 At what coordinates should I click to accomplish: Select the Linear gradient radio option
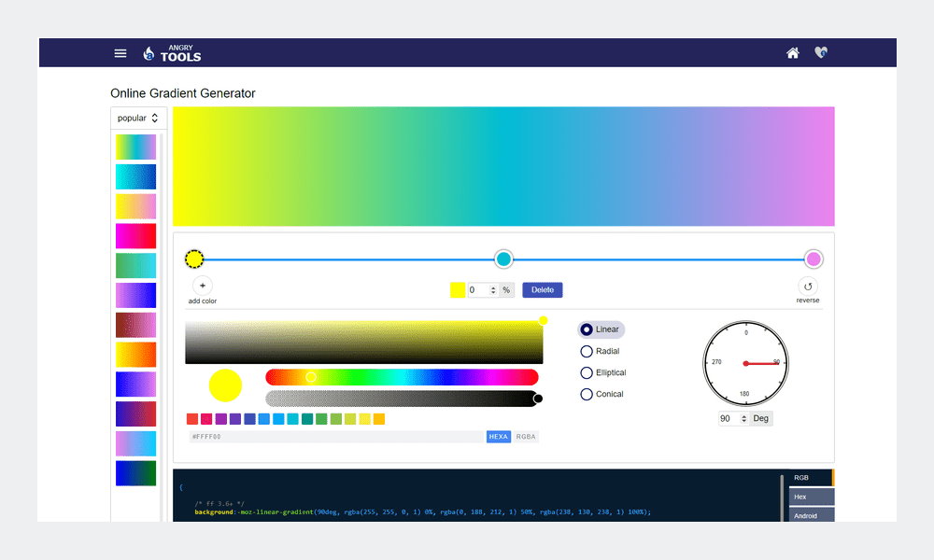tap(587, 329)
